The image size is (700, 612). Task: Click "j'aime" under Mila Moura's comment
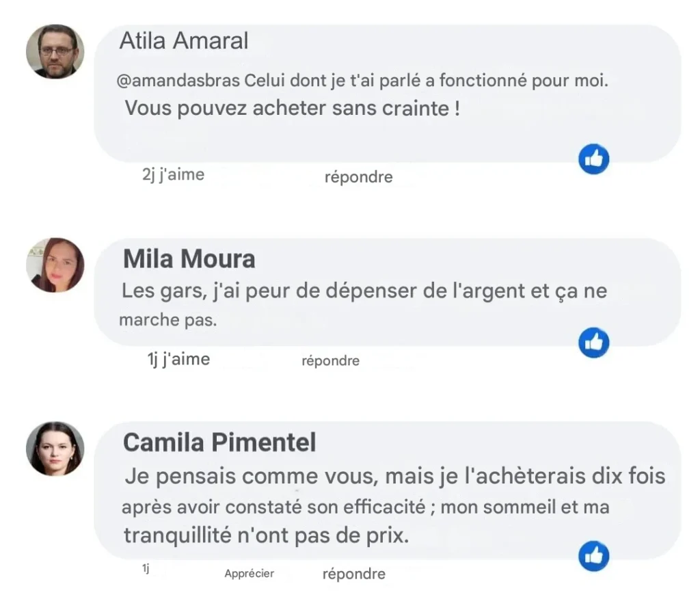pos(186,359)
